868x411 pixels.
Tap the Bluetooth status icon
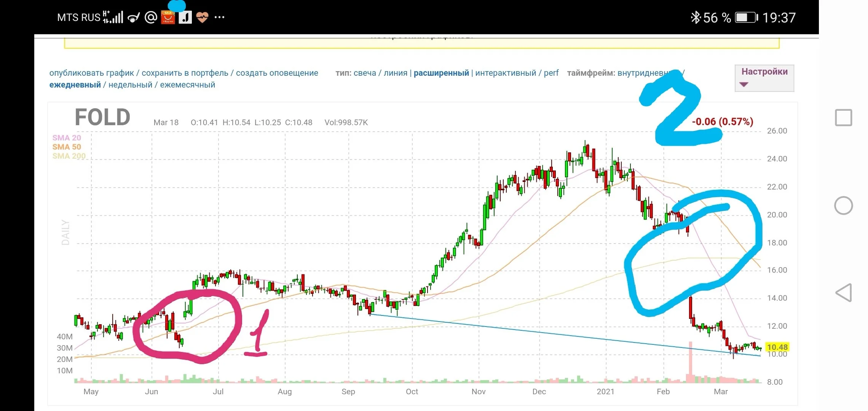[696, 18]
